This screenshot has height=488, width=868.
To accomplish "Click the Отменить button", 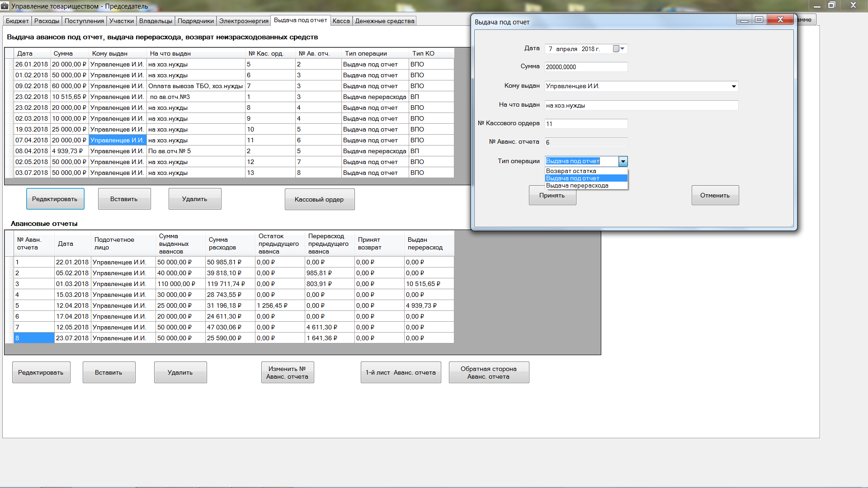I will [x=715, y=195].
